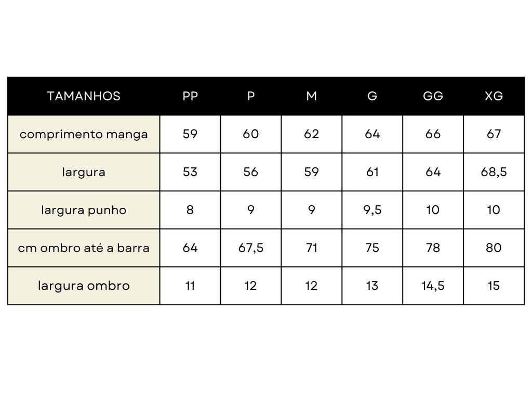Click the GG size column header
The width and height of the screenshot is (532, 399).
[x=433, y=96]
